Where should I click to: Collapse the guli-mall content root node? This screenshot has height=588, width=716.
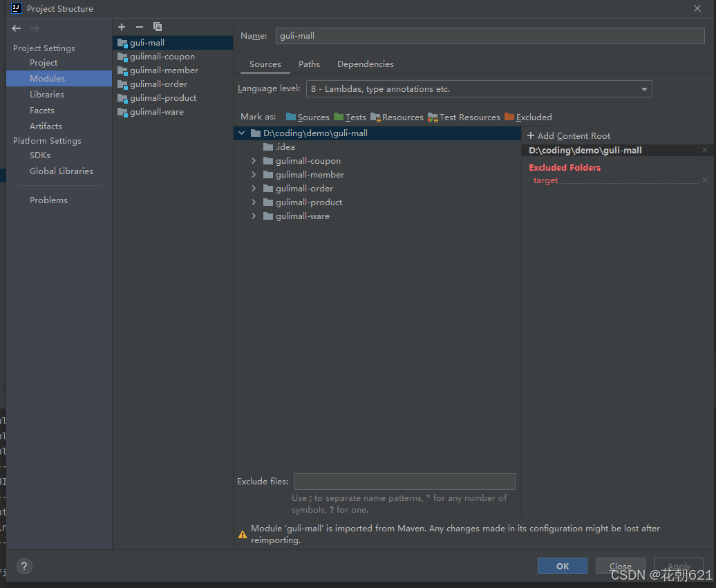(241, 133)
